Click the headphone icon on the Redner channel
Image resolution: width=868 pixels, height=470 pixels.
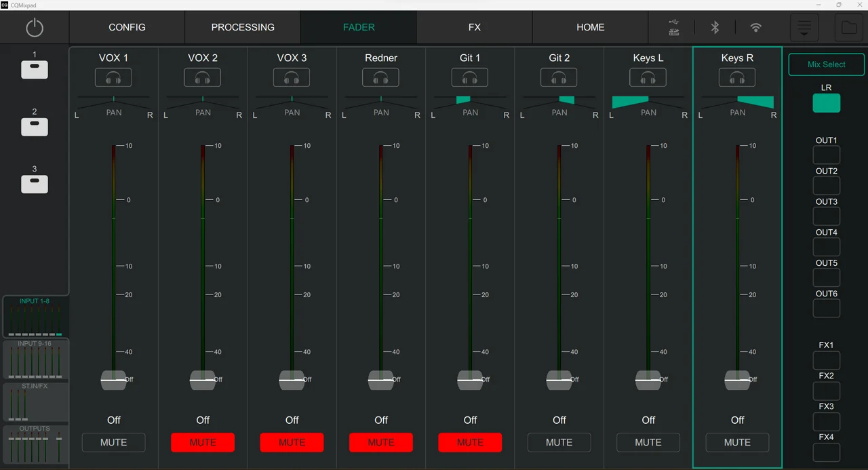point(380,77)
